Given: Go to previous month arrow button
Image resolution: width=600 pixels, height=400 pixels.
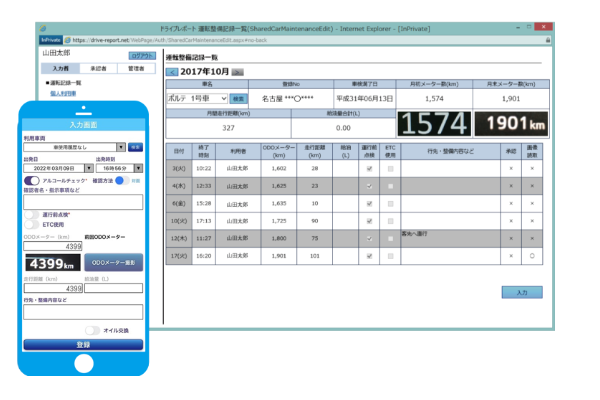Looking at the screenshot, I should coord(171,72).
